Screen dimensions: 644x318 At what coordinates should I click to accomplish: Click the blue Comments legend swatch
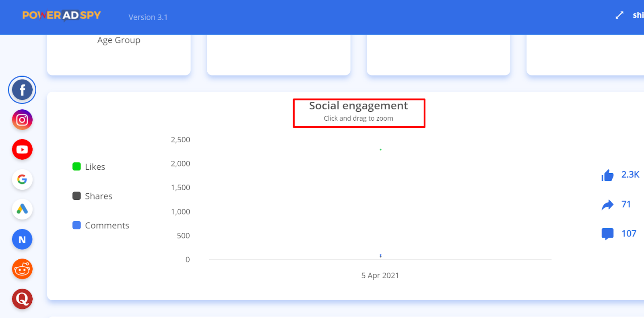tap(76, 225)
